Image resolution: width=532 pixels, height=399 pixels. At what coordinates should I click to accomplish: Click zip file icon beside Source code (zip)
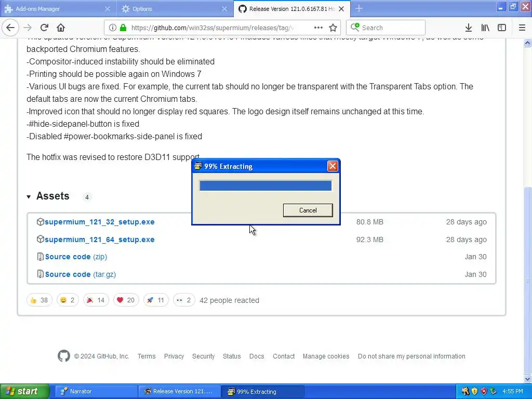click(41, 257)
